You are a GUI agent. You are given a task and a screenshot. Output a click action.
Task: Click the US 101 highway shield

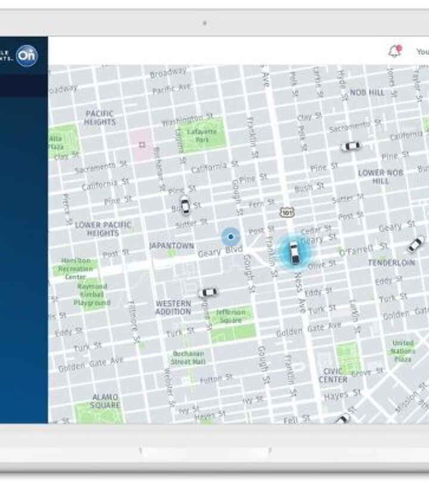pos(288,212)
